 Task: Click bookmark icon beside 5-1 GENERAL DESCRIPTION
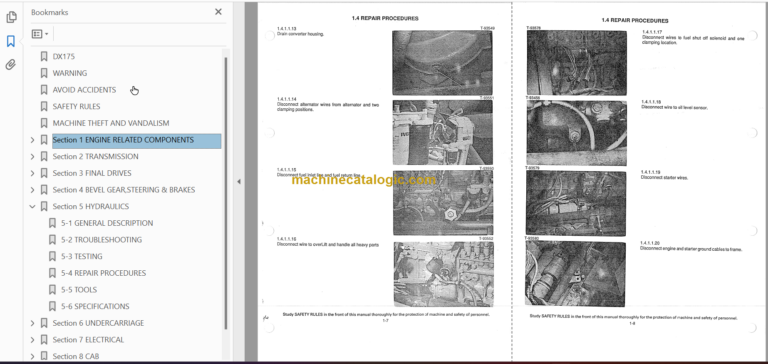[52, 223]
